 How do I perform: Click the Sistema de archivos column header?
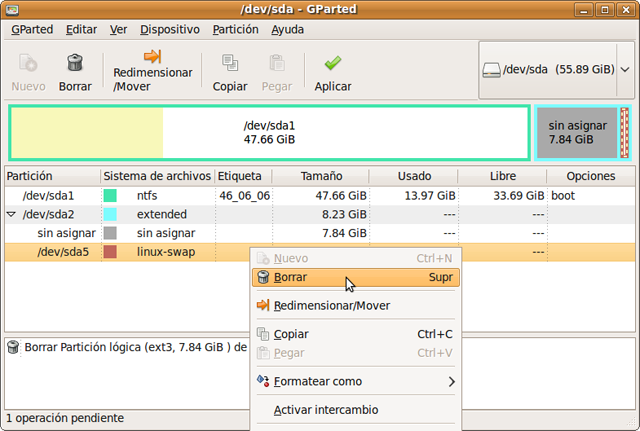click(x=157, y=176)
